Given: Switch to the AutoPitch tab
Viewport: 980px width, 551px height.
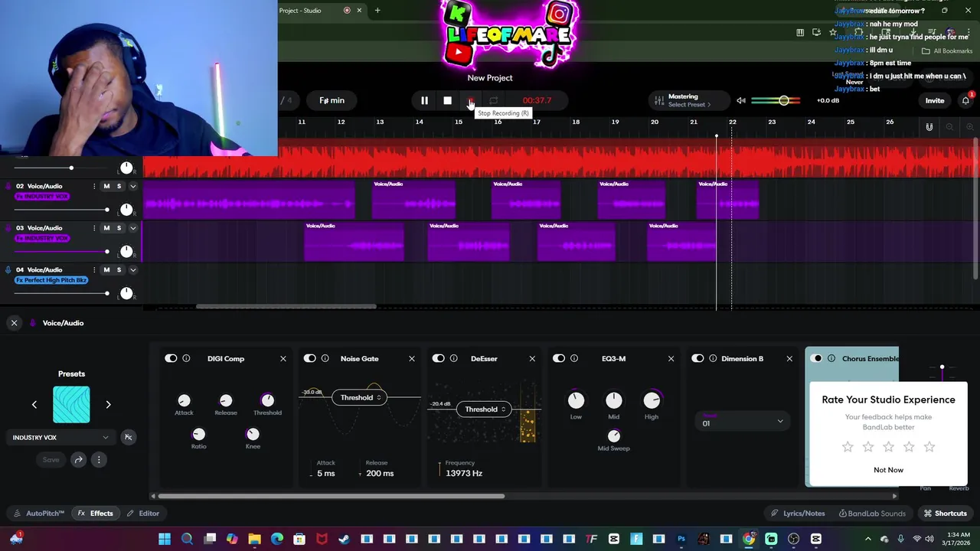Looking at the screenshot, I should [x=39, y=514].
